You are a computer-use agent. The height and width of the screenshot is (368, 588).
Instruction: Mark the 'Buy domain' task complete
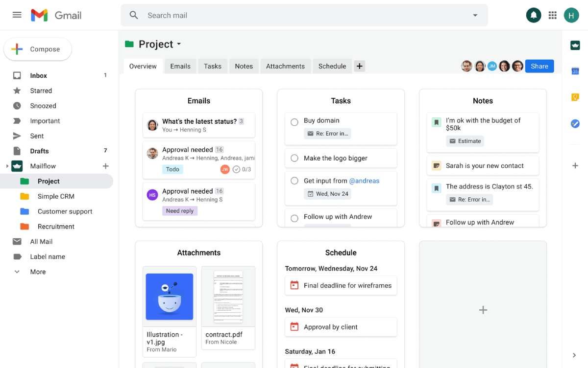tap(294, 122)
